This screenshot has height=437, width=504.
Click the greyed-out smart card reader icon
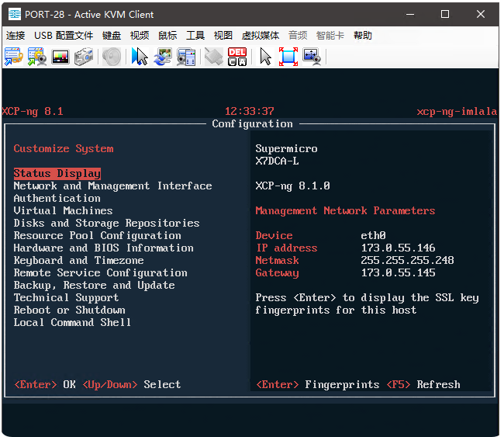214,57
